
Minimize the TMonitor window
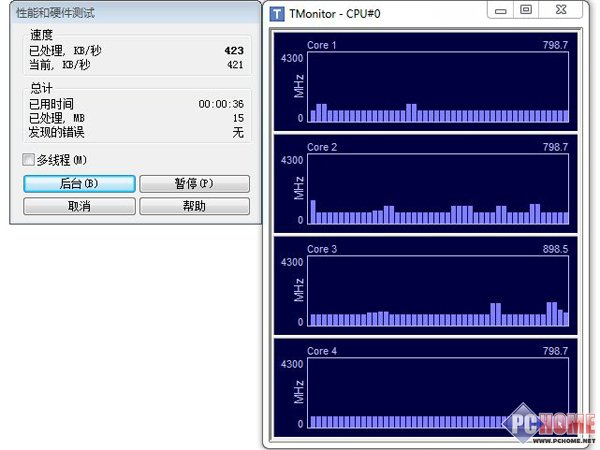tap(501, 10)
